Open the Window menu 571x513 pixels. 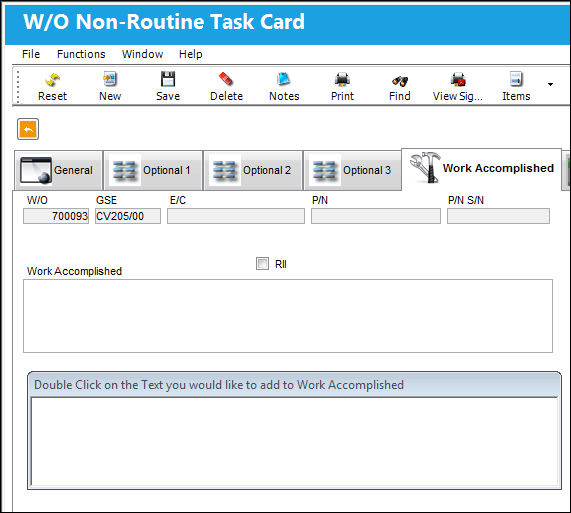[142, 54]
